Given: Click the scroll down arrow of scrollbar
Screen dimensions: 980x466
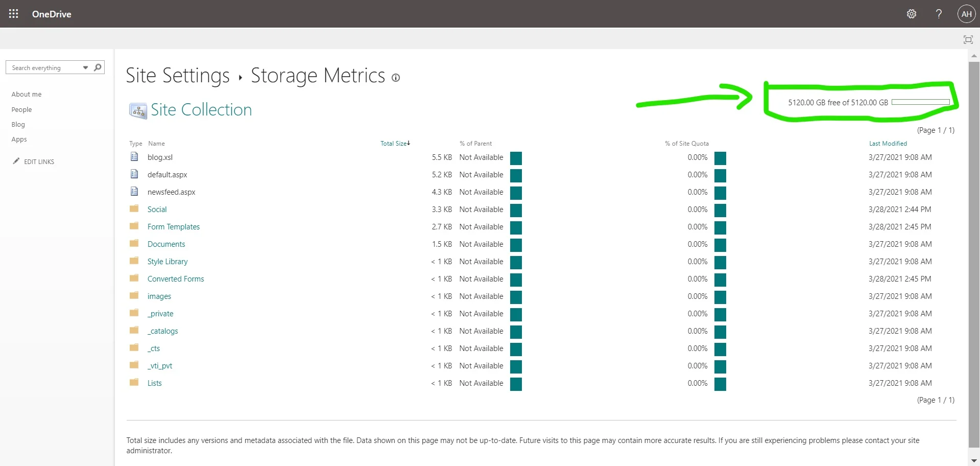Looking at the screenshot, I should tap(973, 460).
